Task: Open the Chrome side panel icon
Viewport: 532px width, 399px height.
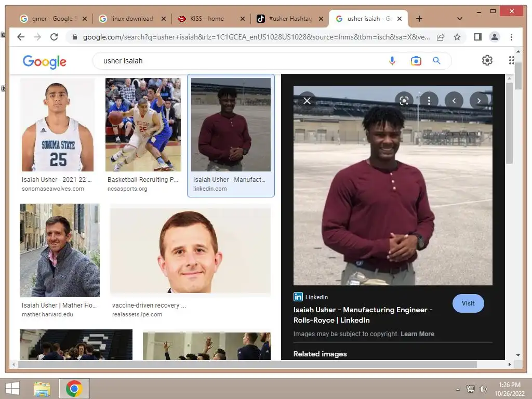Action: (x=478, y=37)
